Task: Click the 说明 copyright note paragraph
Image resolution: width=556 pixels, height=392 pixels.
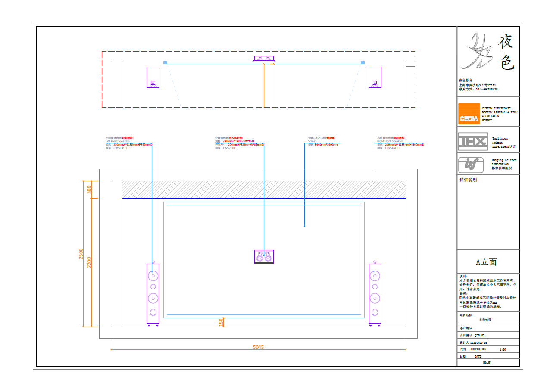Action: click(x=488, y=283)
